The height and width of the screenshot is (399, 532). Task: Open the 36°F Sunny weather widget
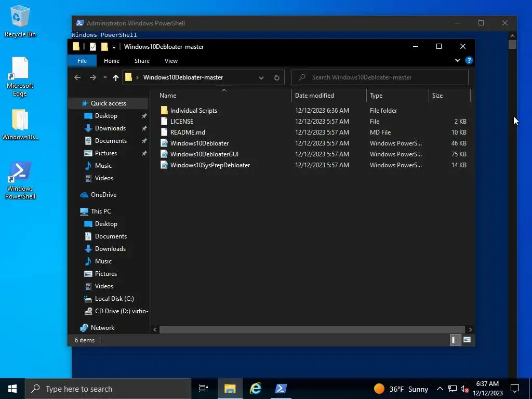click(x=401, y=389)
